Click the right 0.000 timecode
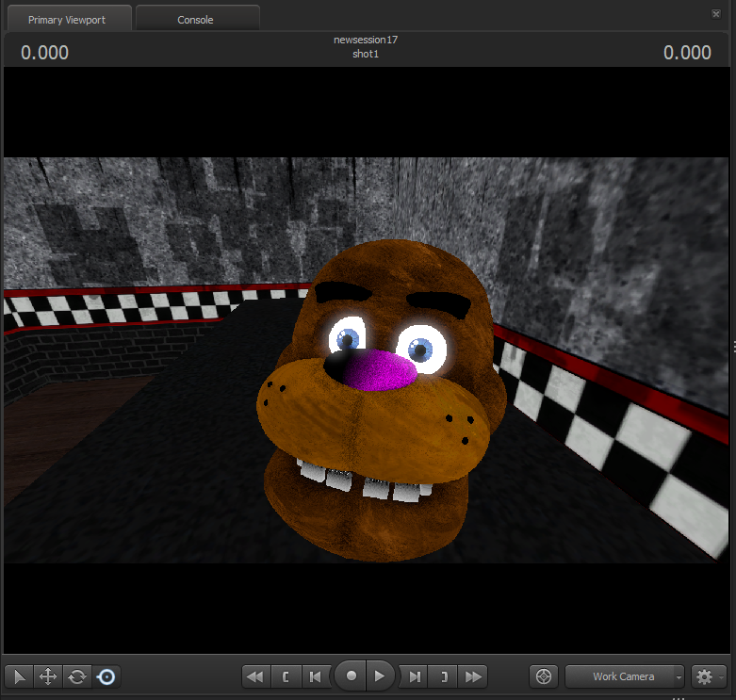 coord(687,53)
